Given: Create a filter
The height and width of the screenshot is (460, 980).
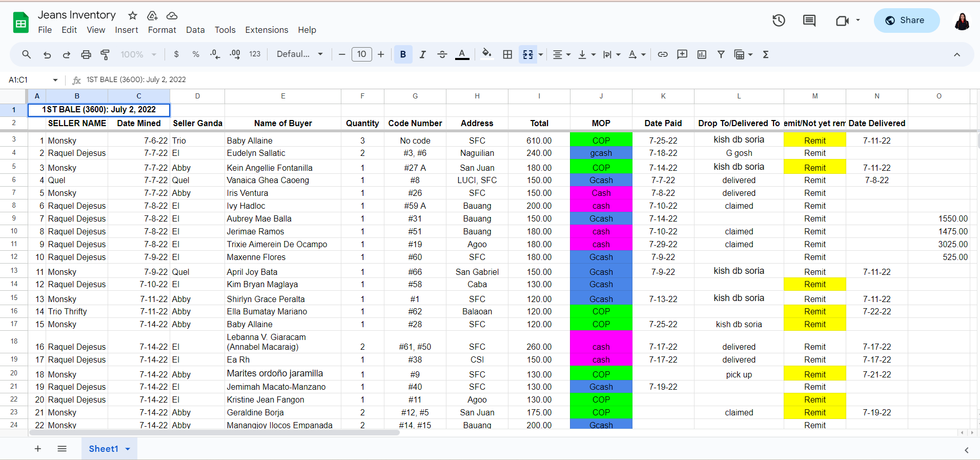Looking at the screenshot, I should click(721, 54).
